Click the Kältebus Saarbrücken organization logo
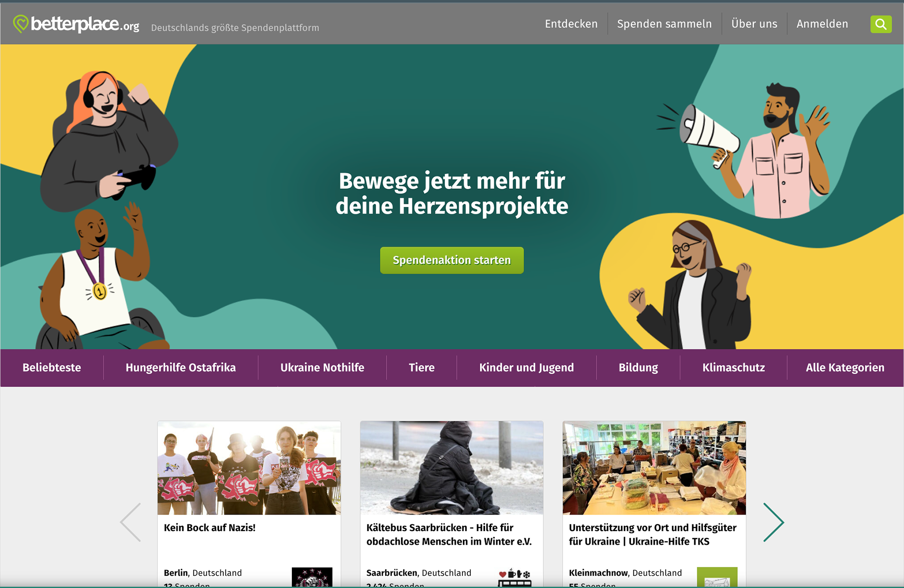This screenshot has height=588, width=904. [515, 577]
